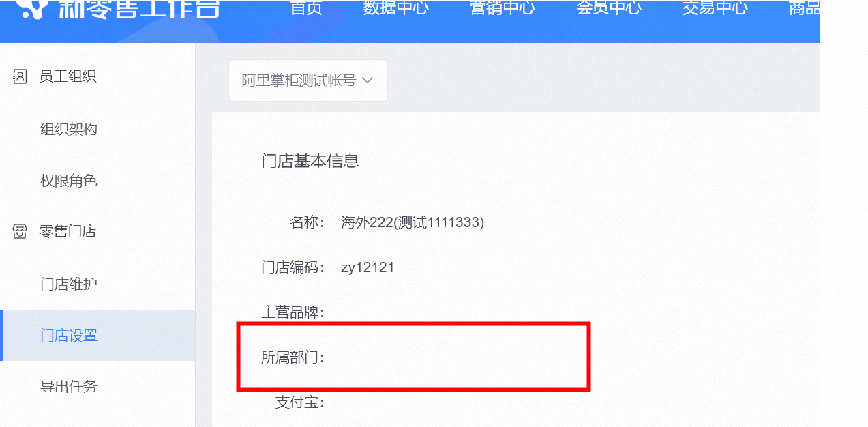Click the 新零售工作台 logo icon
The image size is (868, 427).
[x=34, y=8]
